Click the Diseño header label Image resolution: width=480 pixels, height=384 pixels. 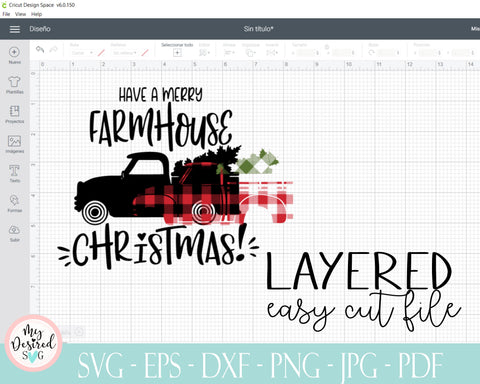[40, 29]
